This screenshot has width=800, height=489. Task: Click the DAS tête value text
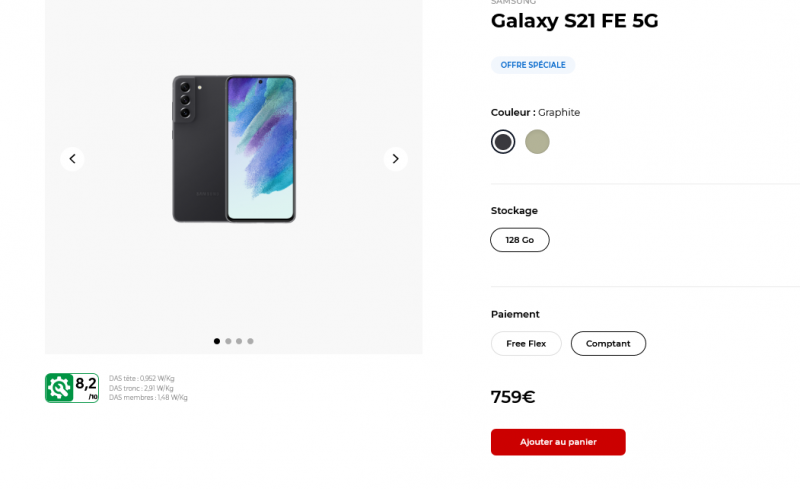click(x=142, y=379)
